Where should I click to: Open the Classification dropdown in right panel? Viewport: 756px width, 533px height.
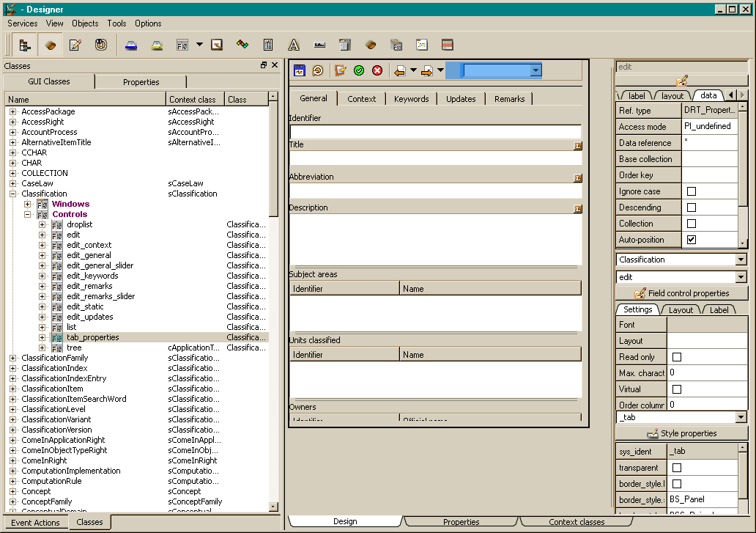pos(741,260)
